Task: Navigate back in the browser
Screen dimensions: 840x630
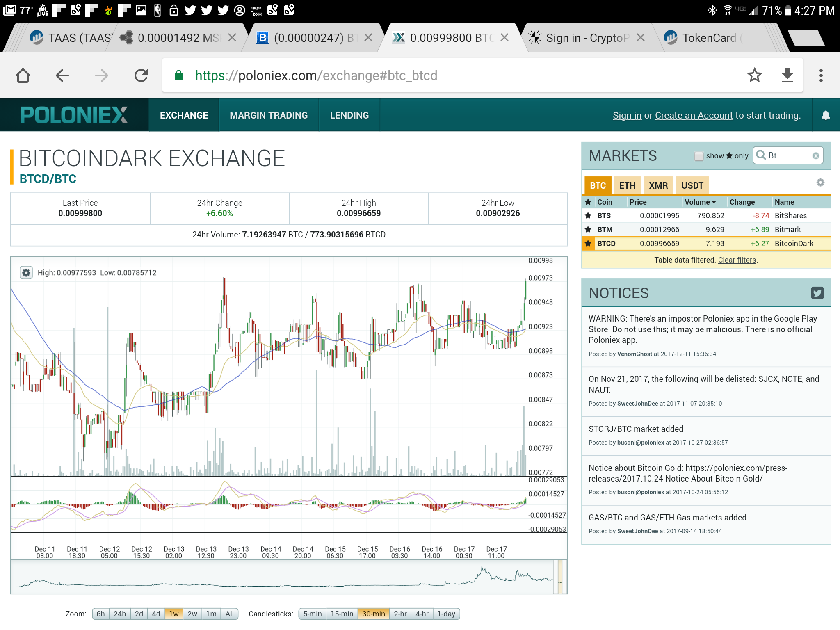Action: coord(62,75)
